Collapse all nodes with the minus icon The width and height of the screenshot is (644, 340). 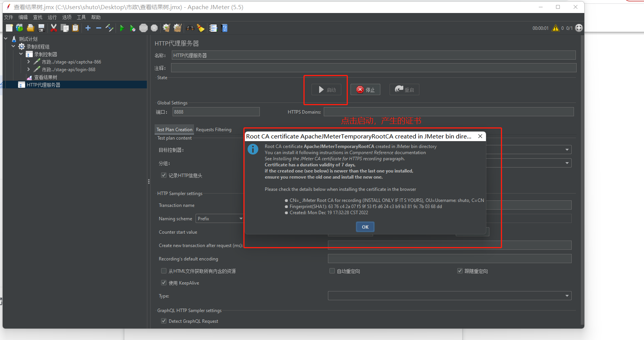coord(99,28)
